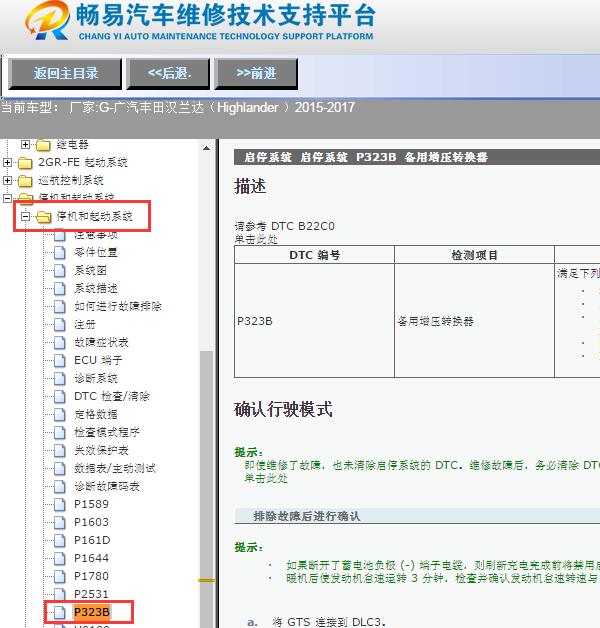Open 定格数据 tree entry
This screenshot has width=600, height=628.
click(96, 415)
